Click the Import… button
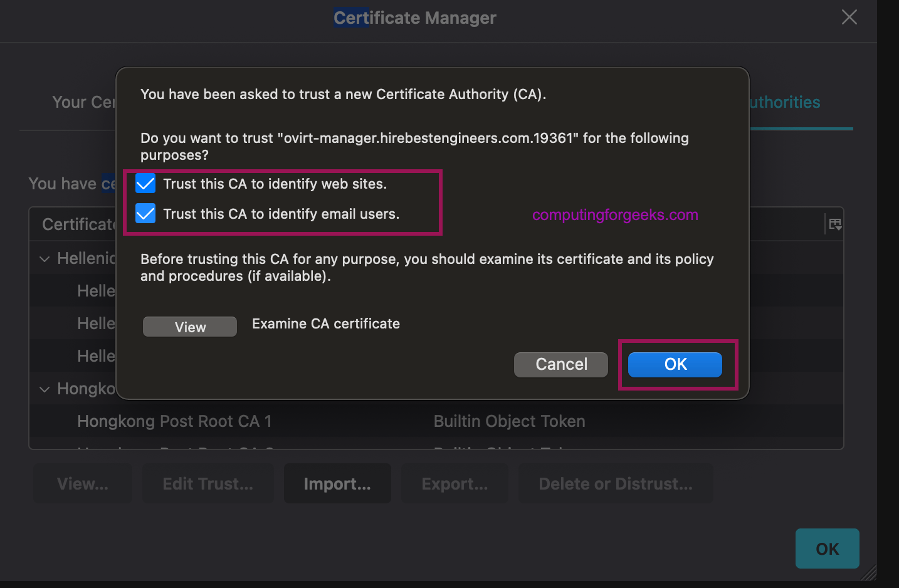 pyautogui.click(x=337, y=483)
